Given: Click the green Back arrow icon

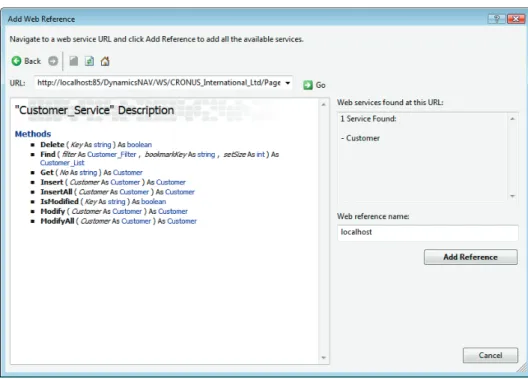Looking at the screenshot, I should [x=16, y=61].
